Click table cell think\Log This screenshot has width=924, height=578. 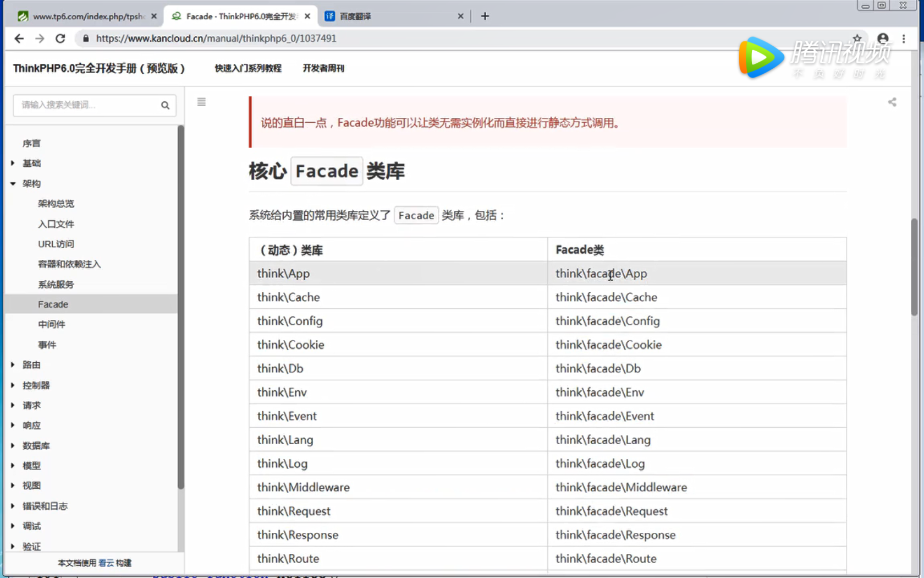[398, 464]
